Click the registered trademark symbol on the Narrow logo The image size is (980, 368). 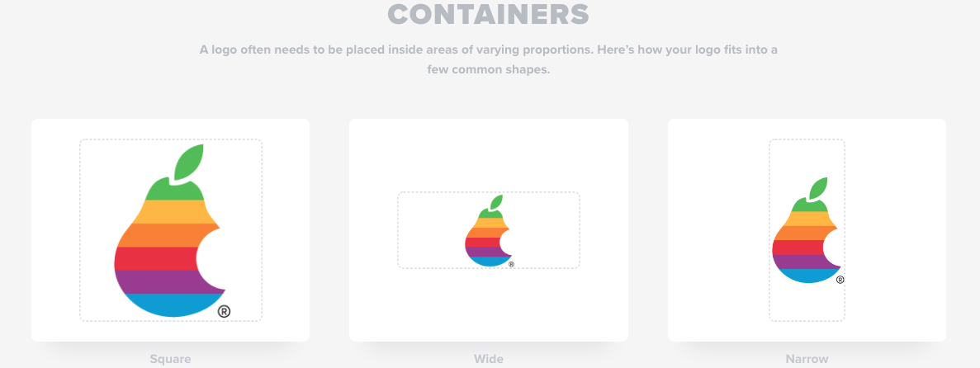(840, 280)
